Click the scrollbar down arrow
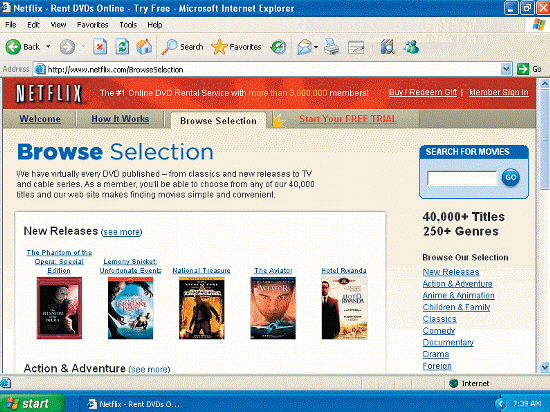 (x=545, y=367)
